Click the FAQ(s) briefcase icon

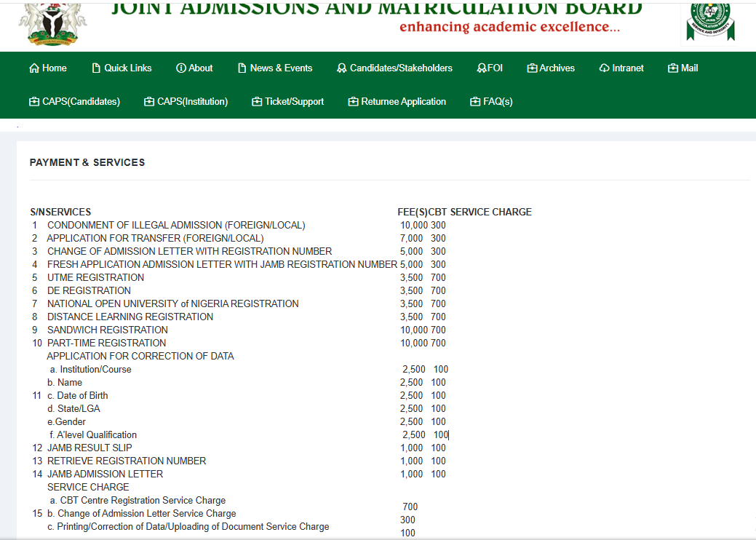click(x=475, y=102)
